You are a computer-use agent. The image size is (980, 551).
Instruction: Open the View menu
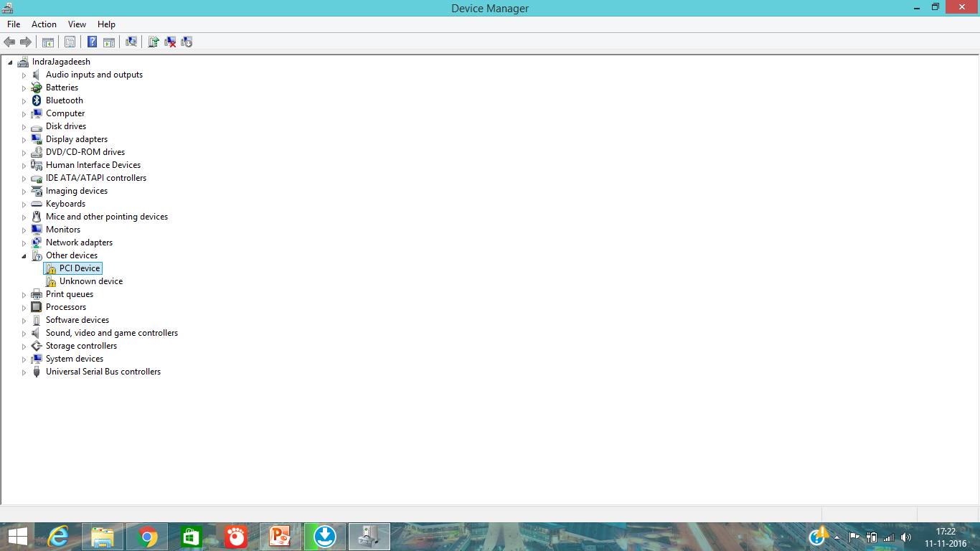(77, 24)
